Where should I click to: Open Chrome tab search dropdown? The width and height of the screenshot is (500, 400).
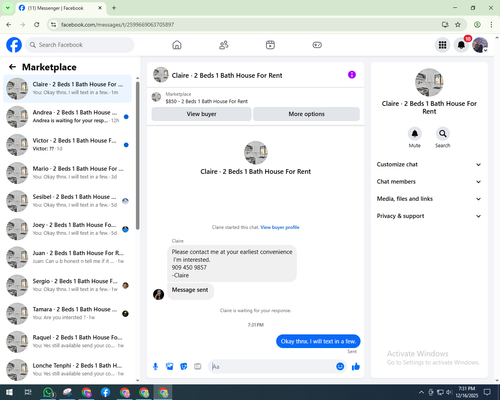[x=8, y=8]
